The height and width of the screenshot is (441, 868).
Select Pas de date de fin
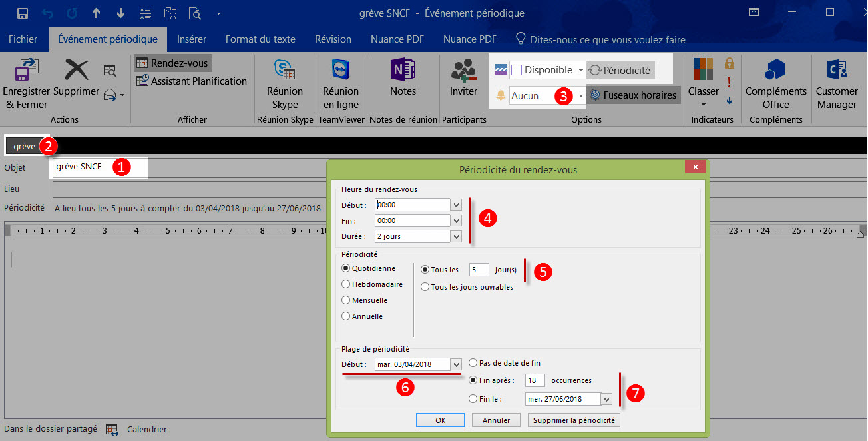(x=473, y=363)
